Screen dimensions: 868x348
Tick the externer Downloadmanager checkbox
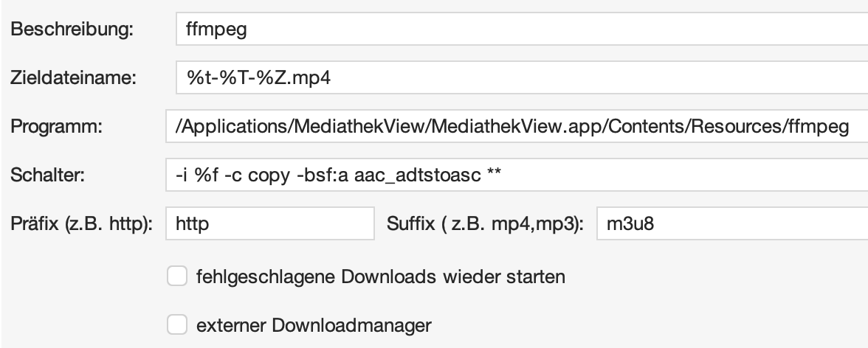(x=177, y=324)
